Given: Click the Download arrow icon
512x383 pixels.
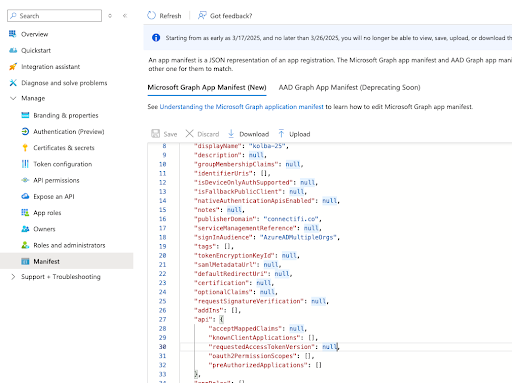Looking at the screenshot, I should (x=231, y=134).
